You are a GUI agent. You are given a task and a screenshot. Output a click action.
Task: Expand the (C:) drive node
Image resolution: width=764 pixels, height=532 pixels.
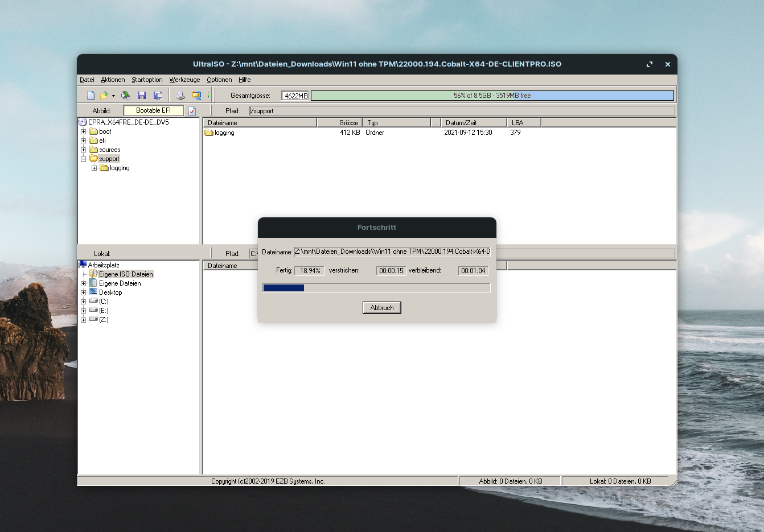click(x=83, y=302)
